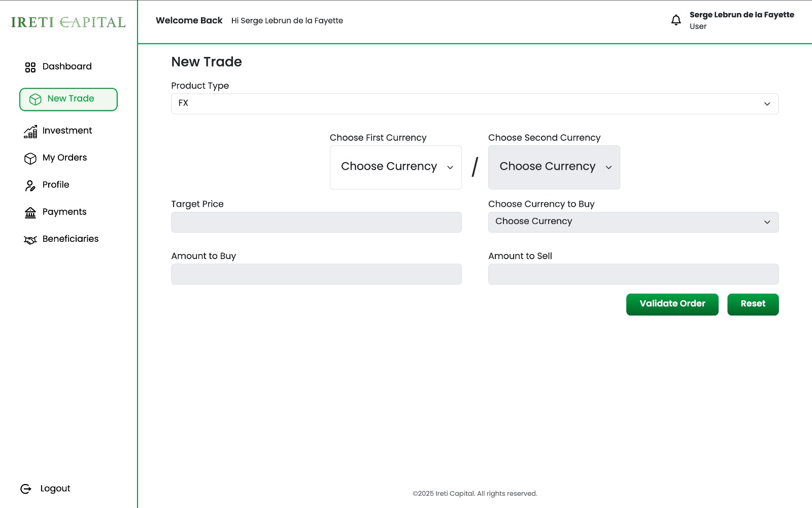Open the Payments menu item

(64, 212)
